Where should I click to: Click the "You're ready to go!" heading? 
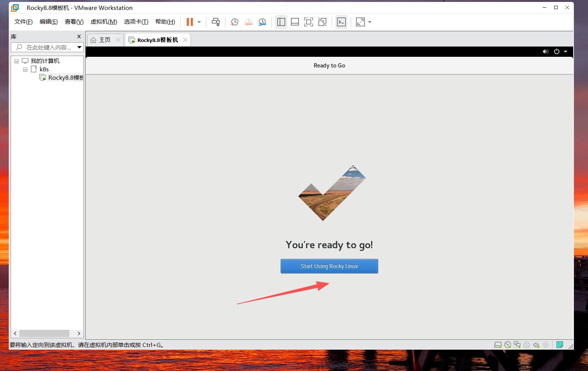pos(329,245)
